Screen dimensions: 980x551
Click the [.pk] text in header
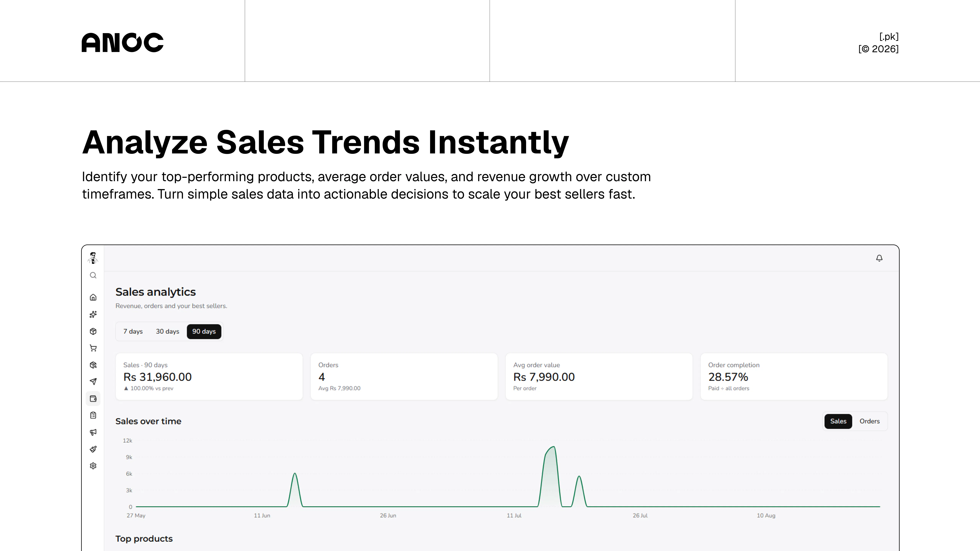[x=889, y=37]
